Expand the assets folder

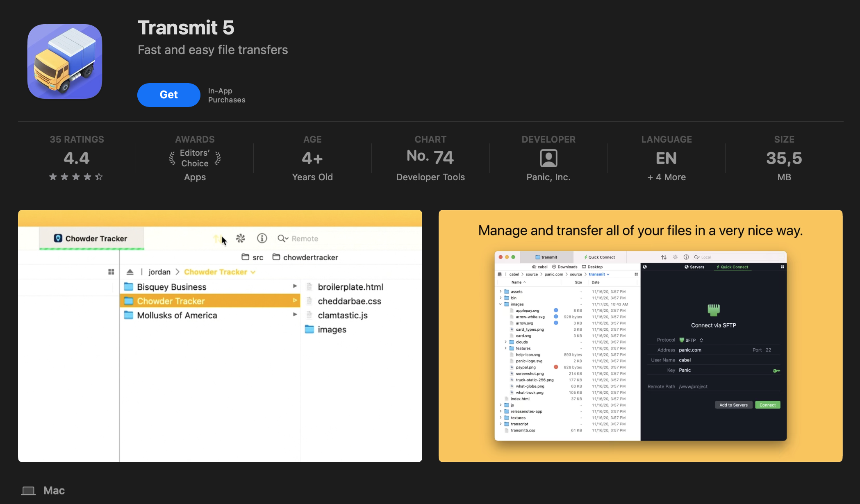pyautogui.click(x=501, y=292)
